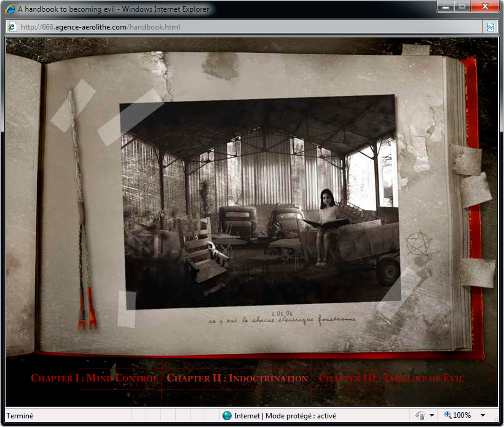
Task: Minimize the Internet Explorer window
Action: (446, 6)
